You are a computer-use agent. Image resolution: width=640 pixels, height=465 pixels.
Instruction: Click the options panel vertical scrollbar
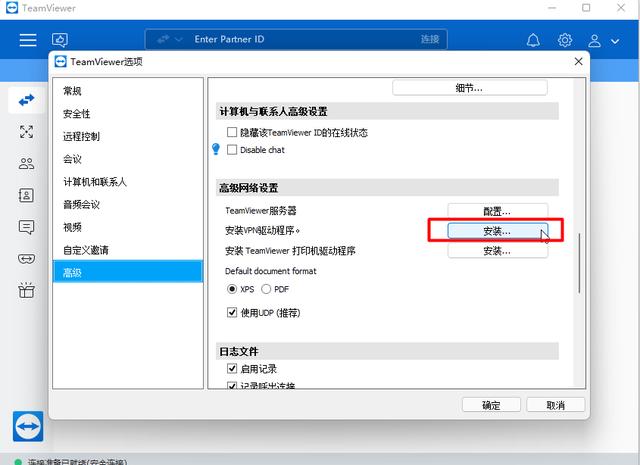pos(579,263)
